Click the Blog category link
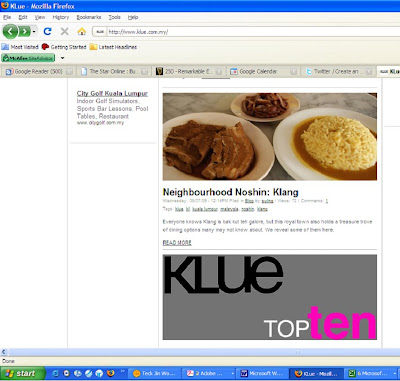 pos(249,201)
